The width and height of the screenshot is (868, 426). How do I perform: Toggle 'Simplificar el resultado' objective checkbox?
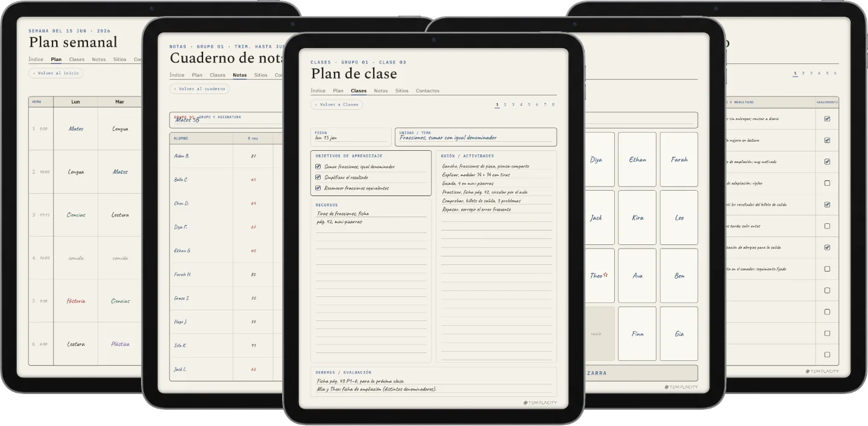tap(318, 177)
